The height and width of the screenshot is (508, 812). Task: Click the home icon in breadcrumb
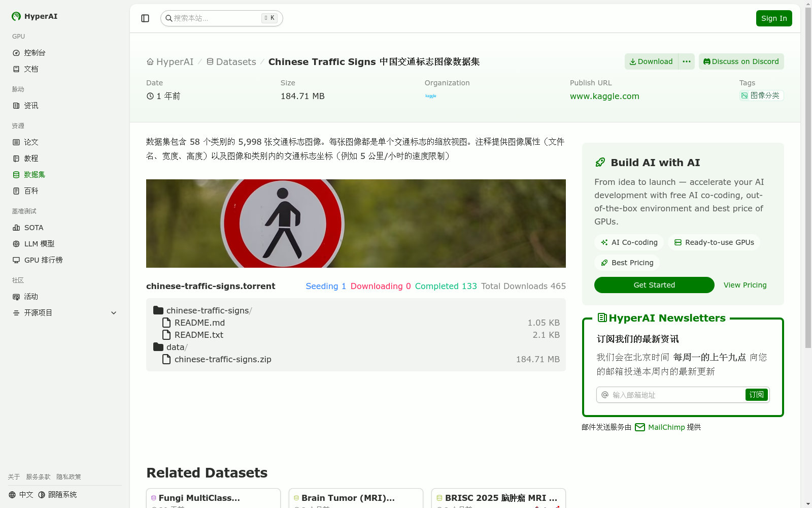pyautogui.click(x=150, y=62)
